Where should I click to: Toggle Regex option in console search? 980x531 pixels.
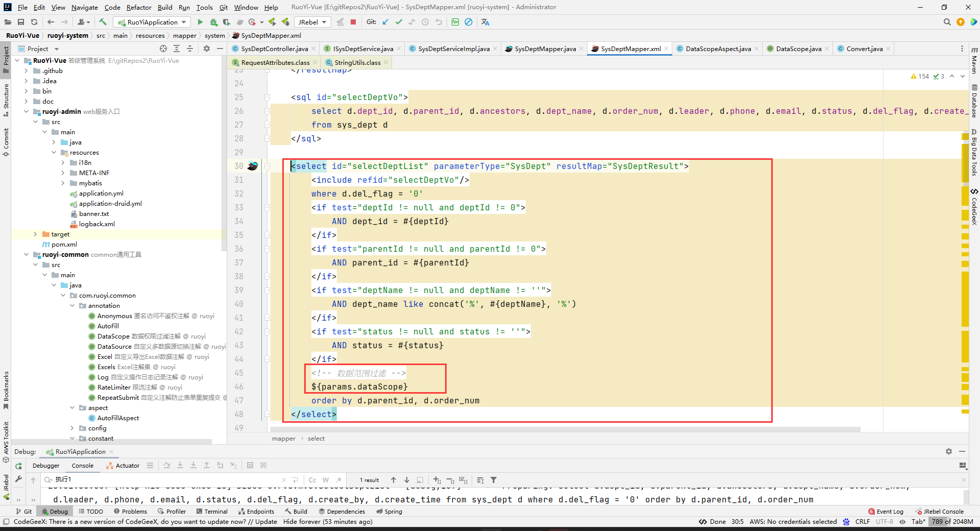(x=339, y=480)
